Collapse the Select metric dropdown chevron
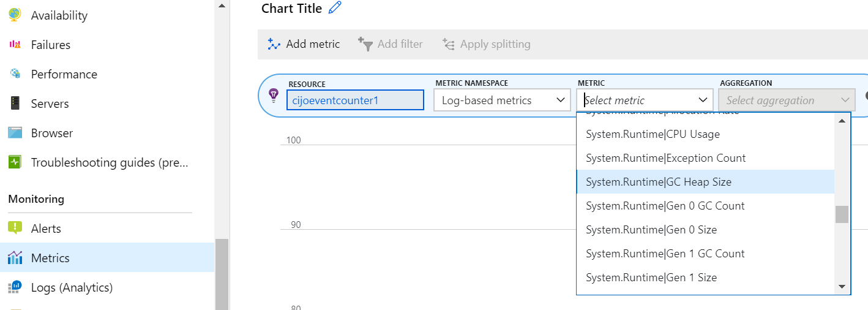 pos(703,100)
